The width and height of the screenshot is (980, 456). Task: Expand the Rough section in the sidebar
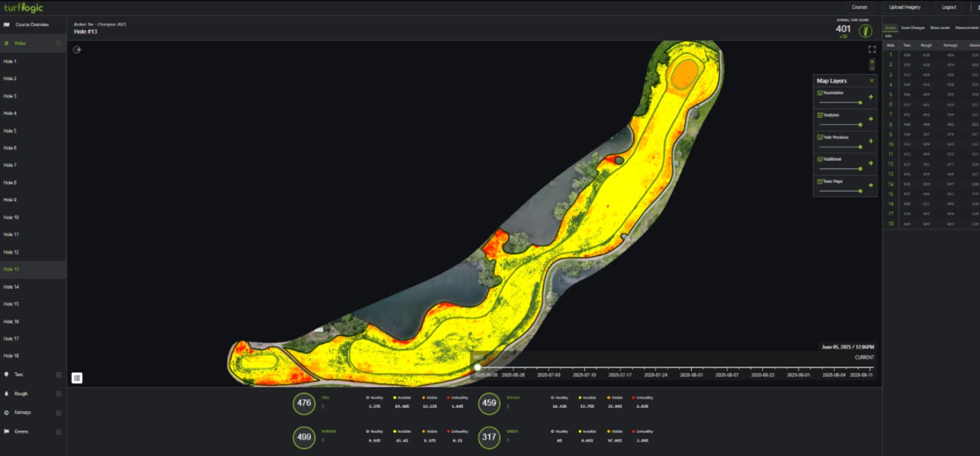tap(59, 394)
